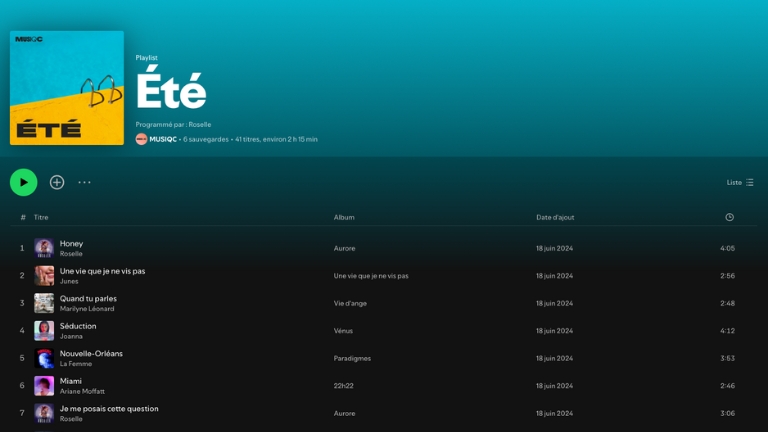768x432 pixels.
Task: Open artist La Femme
Action: click(x=76, y=363)
